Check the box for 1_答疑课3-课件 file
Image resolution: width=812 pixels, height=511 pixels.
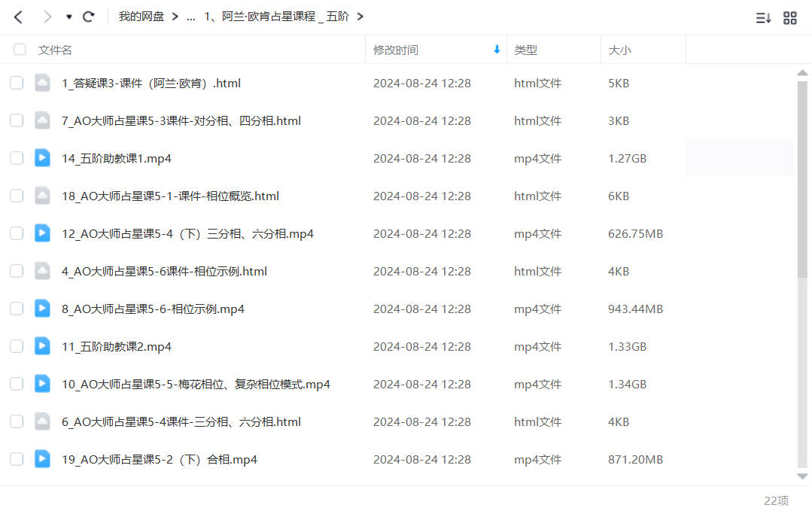[17, 83]
